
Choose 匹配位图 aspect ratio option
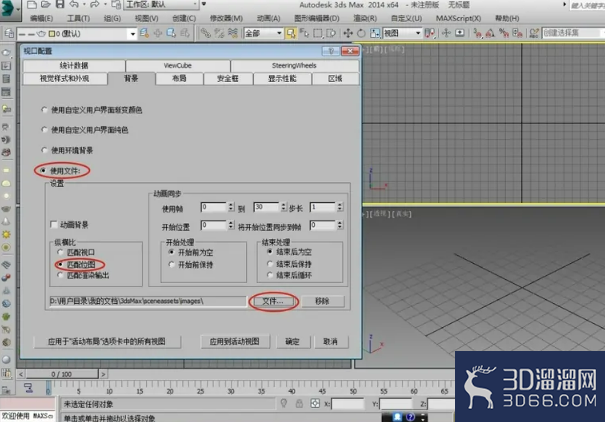click(x=60, y=265)
